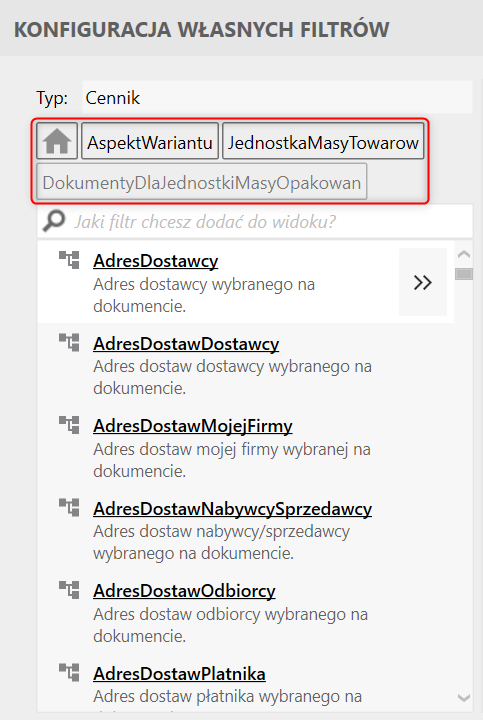Screen dimensions: 483x720
Task: Click the filter list scrollbar thumb
Action: click(x=464, y=274)
